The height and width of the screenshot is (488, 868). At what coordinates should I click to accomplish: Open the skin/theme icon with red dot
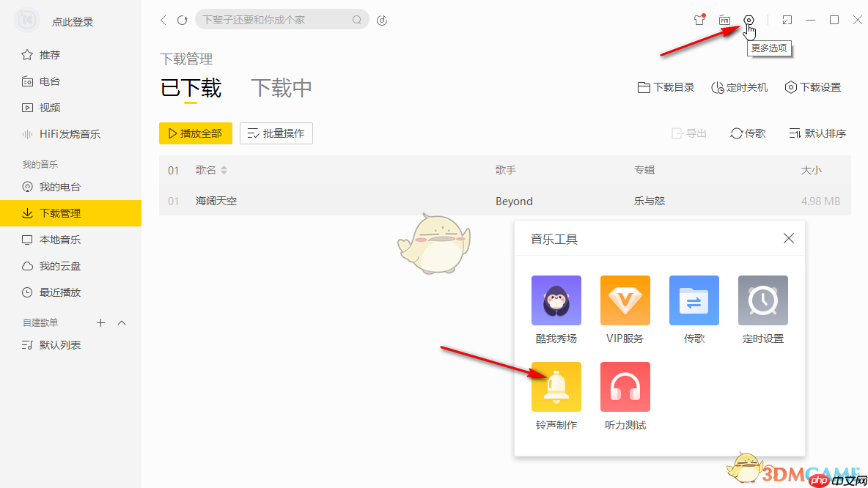pyautogui.click(x=699, y=20)
